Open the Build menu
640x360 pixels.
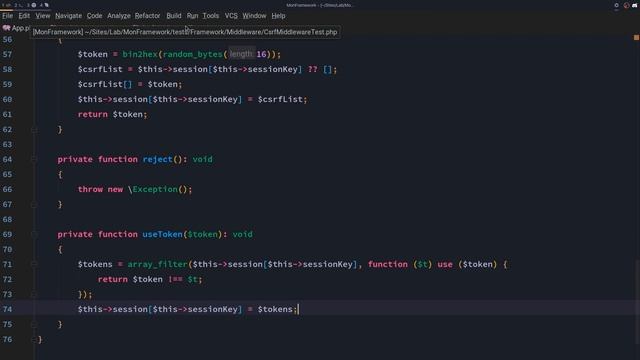173,16
